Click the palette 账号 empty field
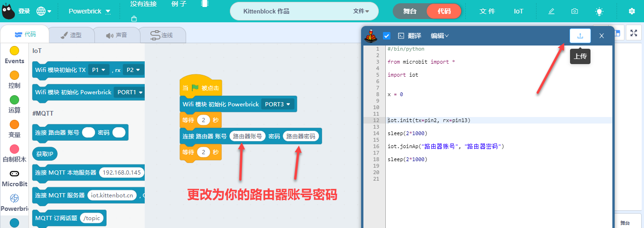Screen dimensions: 644x228 (88, 132)
